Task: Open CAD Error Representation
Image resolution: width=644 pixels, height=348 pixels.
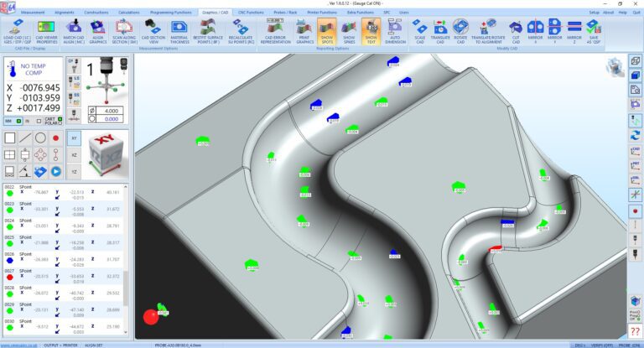Action: click(x=276, y=32)
